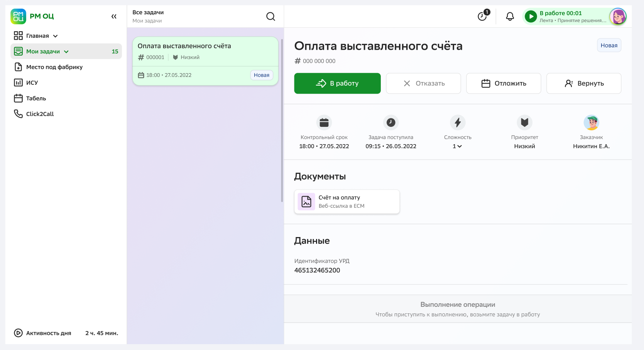Click the search magnifier icon in task list
The height and width of the screenshot is (350, 644).
click(x=270, y=17)
